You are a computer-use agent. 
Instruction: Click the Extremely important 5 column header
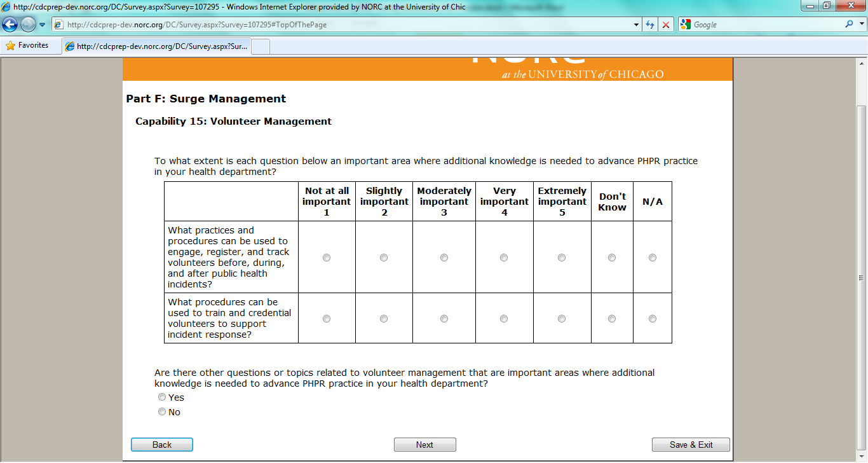click(x=562, y=202)
